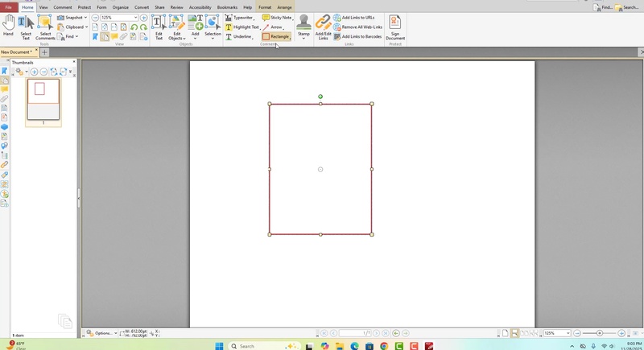
Task: Open the Thumbnails panel options gear
Action: tap(20, 72)
